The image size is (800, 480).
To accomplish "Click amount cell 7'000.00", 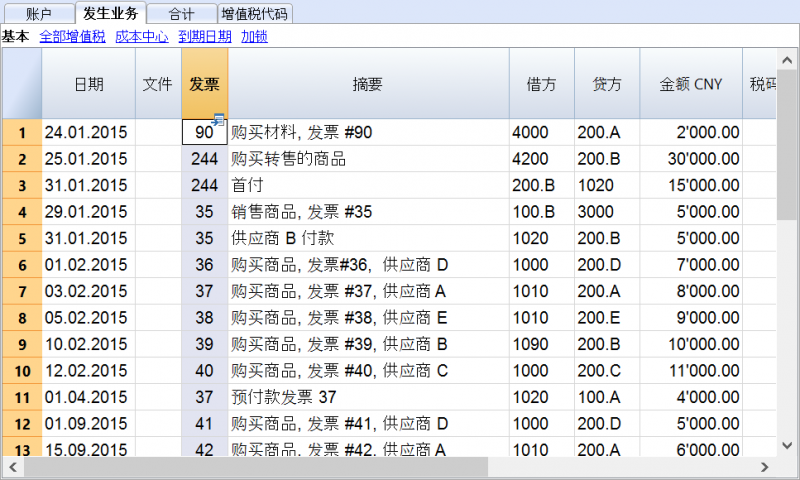I will click(691, 265).
